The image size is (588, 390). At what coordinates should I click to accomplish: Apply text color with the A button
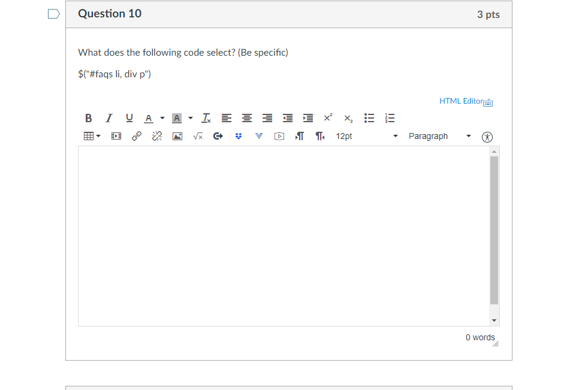click(149, 119)
